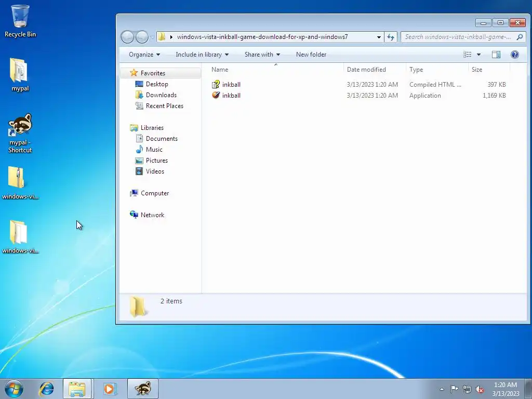Open the Videos library

(155, 171)
